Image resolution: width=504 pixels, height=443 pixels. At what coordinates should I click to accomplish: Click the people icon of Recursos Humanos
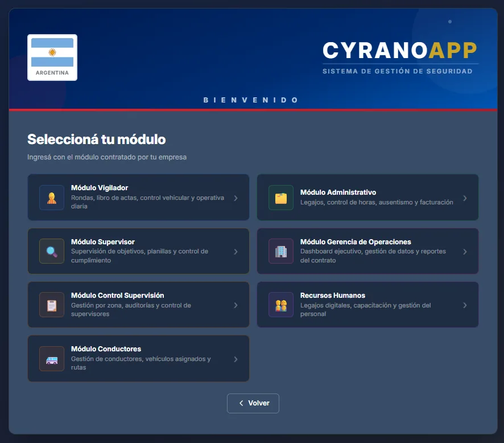[x=281, y=305]
